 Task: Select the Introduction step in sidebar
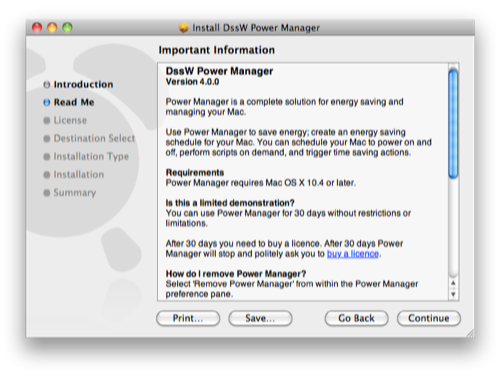pyautogui.click(x=83, y=84)
